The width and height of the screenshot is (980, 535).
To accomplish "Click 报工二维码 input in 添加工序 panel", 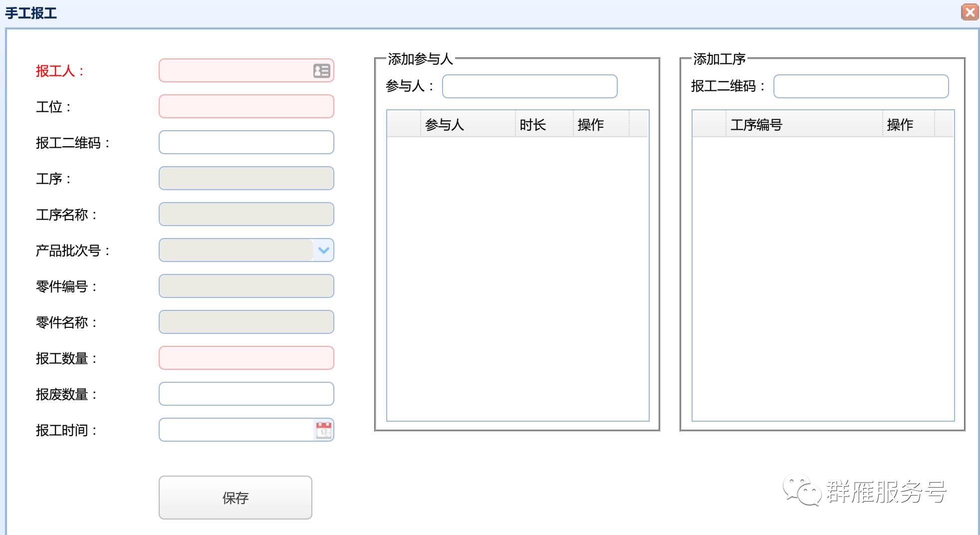I will (x=860, y=86).
